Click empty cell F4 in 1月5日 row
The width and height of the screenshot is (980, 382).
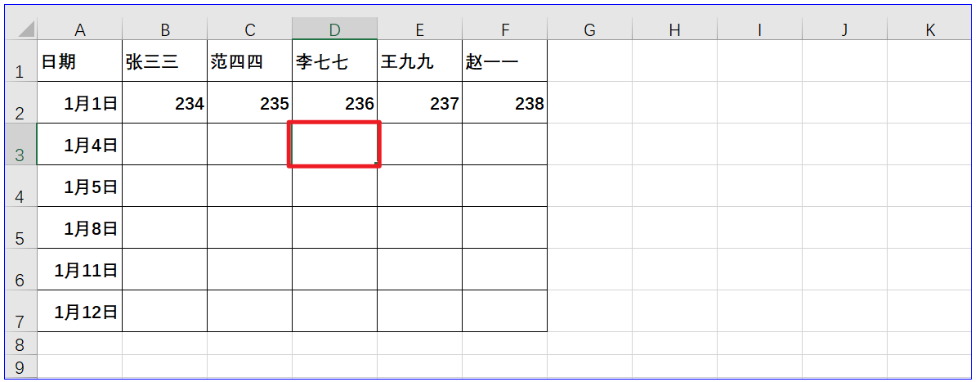(x=504, y=187)
